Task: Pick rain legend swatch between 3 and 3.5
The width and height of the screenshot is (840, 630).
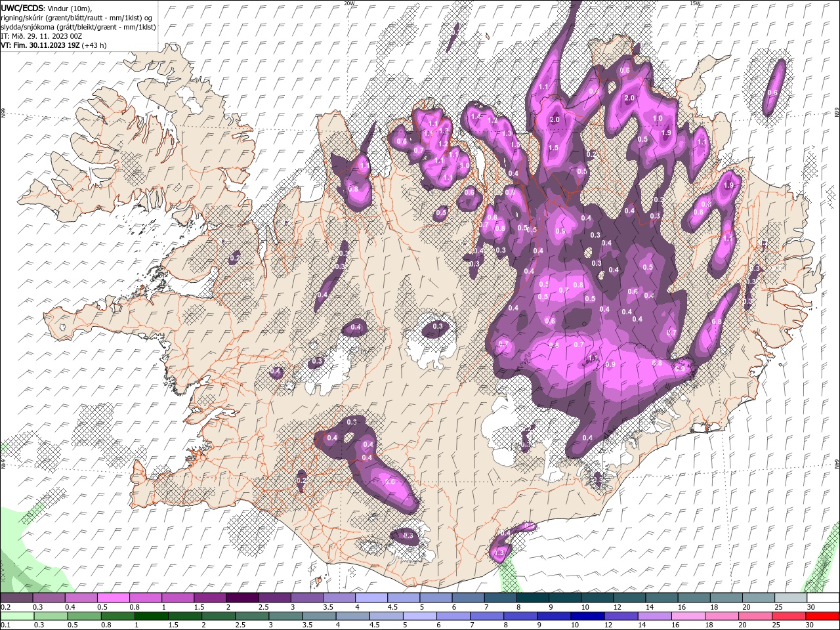Action: (286, 616)
